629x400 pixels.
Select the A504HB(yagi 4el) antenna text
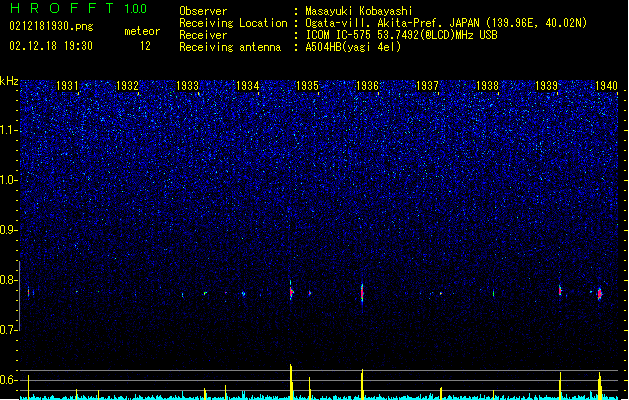pyautogui.click(x=353, y=47)
